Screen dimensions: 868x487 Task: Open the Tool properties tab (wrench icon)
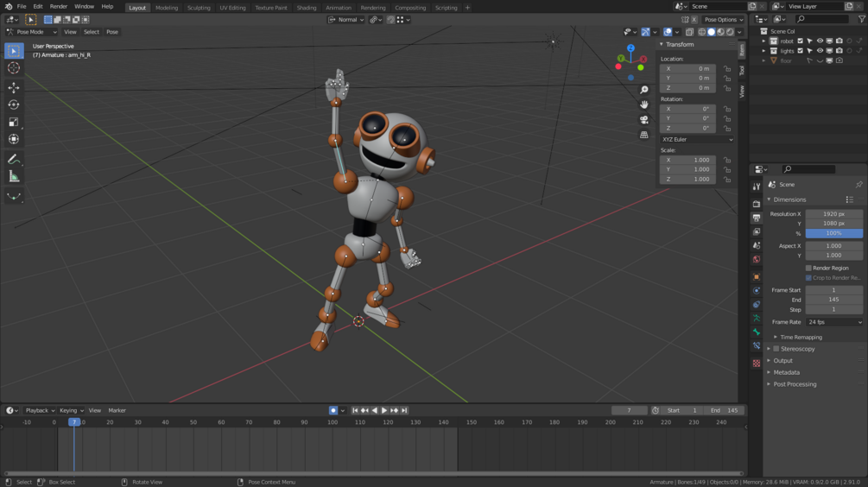pyautogui.click(x=757, y=187)
